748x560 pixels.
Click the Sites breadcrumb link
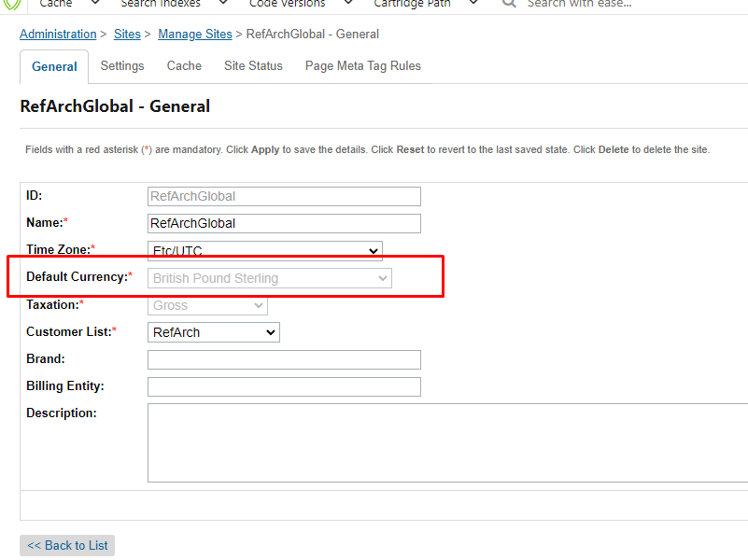(127, 35)
